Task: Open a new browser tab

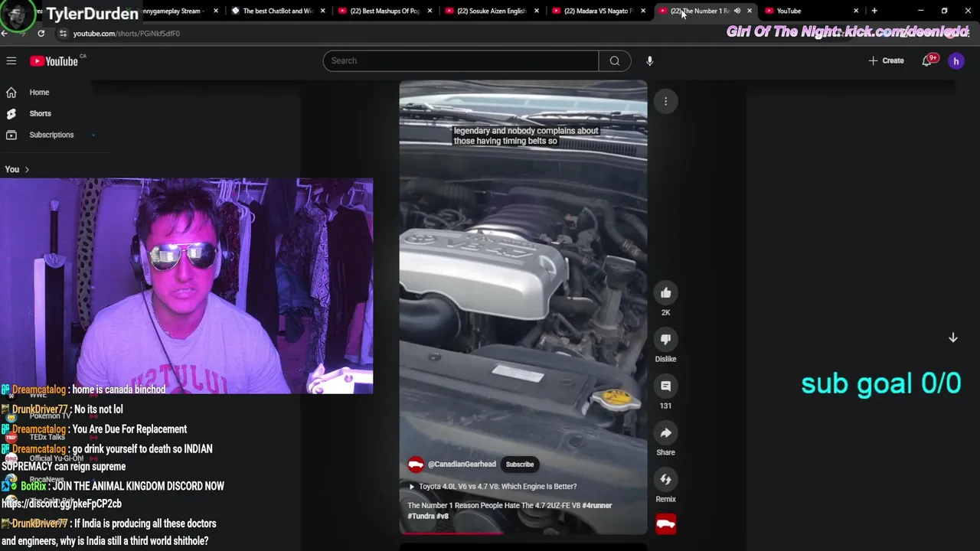Action: click(x=874, y=11)
